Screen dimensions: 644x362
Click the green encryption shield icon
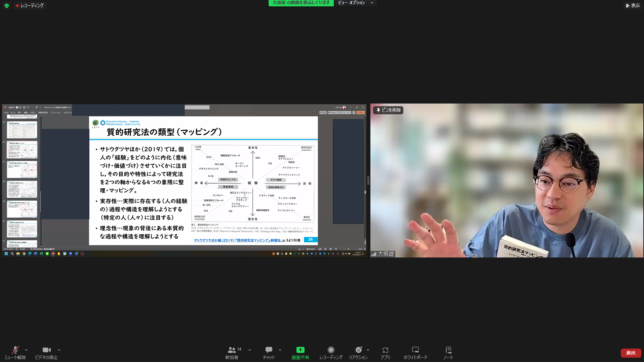pyautogui.click(x=7, y=6)
